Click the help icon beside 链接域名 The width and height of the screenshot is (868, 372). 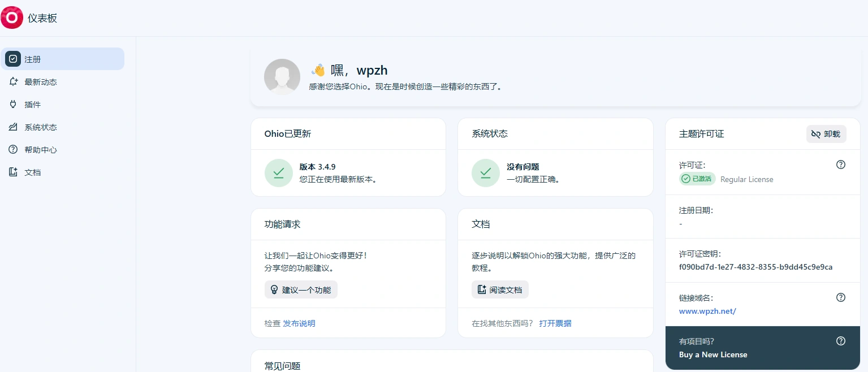point(841,297)
